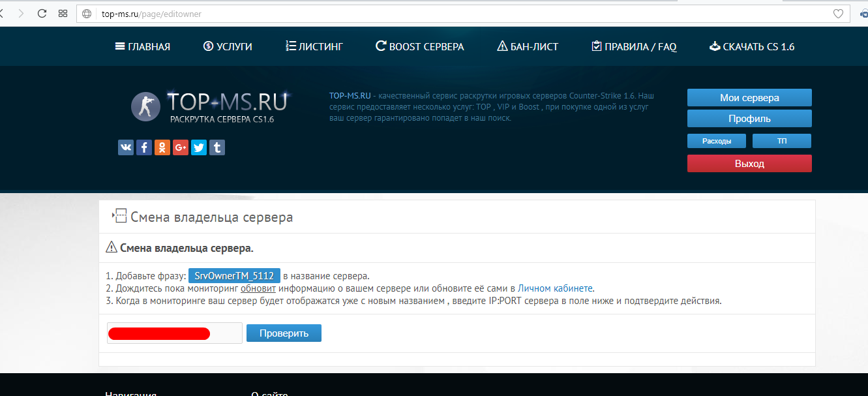Open ГЛАВНАЯ menu item
Image resolution: width=868 pixels, height=396 pixels.
[x=142, y=46]
